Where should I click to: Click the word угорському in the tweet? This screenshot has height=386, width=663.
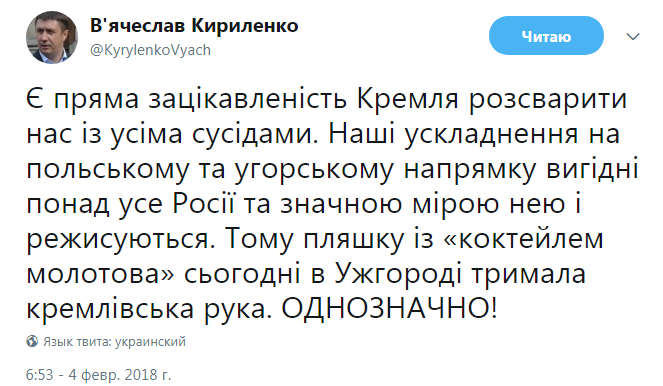[314, 170]
